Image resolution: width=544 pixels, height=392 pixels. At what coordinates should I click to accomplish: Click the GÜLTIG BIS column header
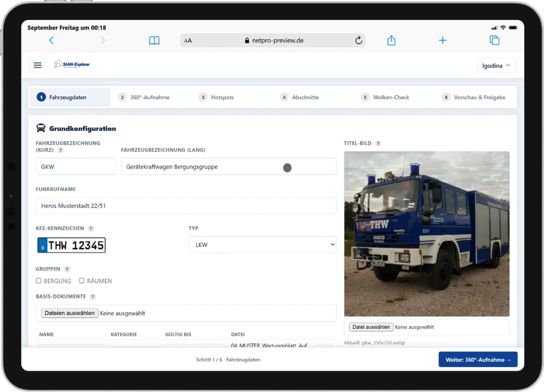178,334
